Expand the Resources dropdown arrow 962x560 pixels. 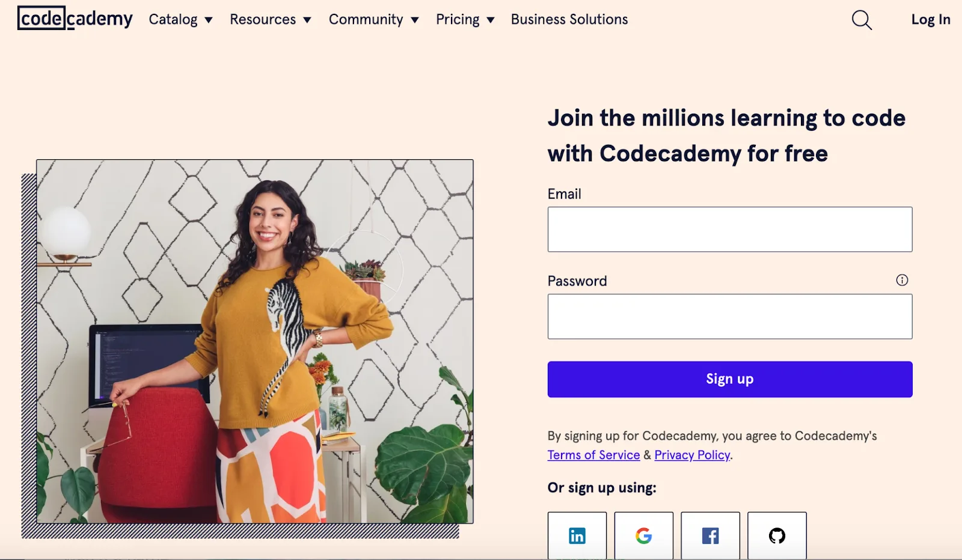click(x=307, y=20)
